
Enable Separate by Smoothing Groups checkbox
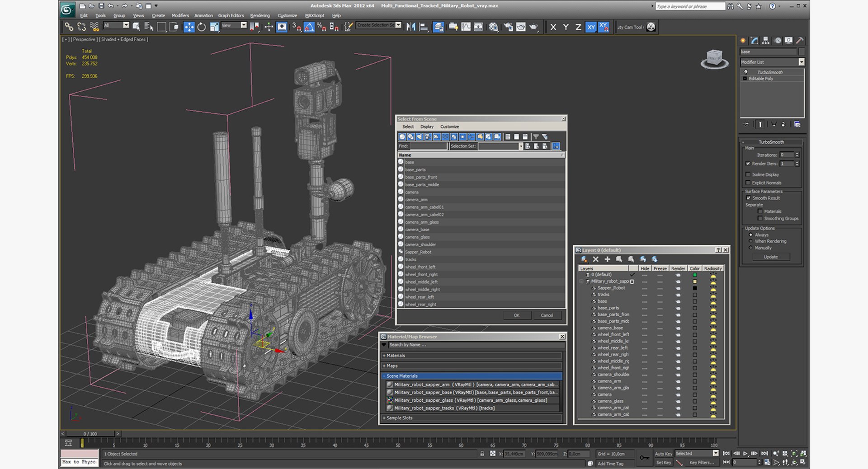(x=760, y=218)
